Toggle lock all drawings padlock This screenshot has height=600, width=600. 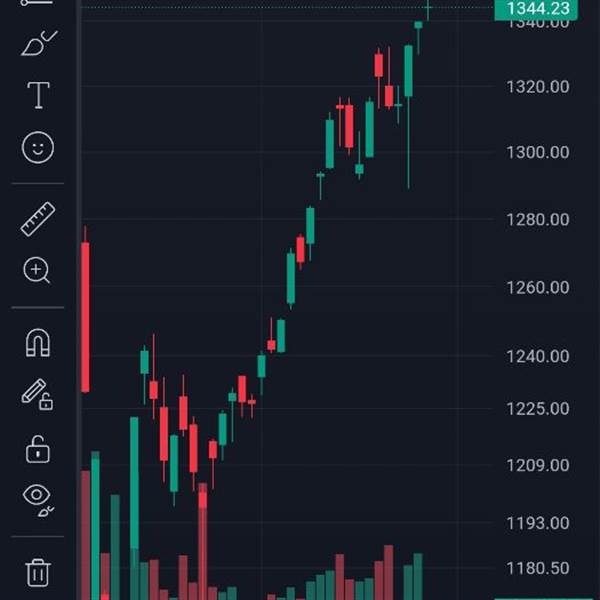point(38,449)
